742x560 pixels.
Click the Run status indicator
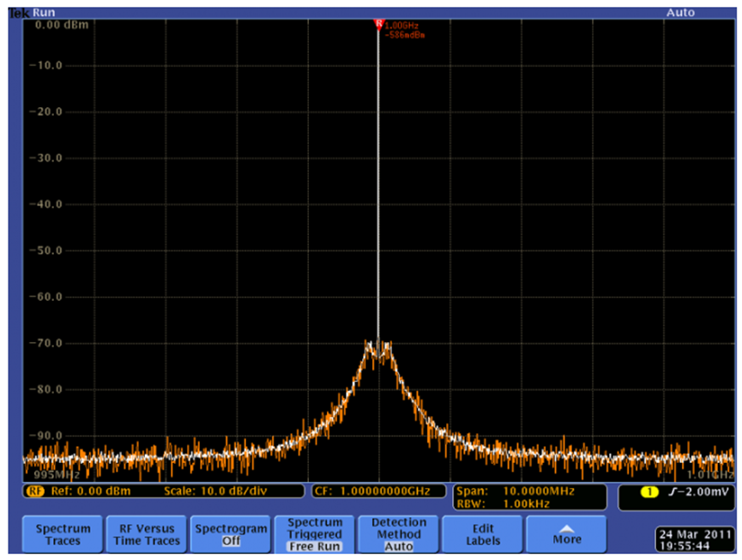point(44,13)
